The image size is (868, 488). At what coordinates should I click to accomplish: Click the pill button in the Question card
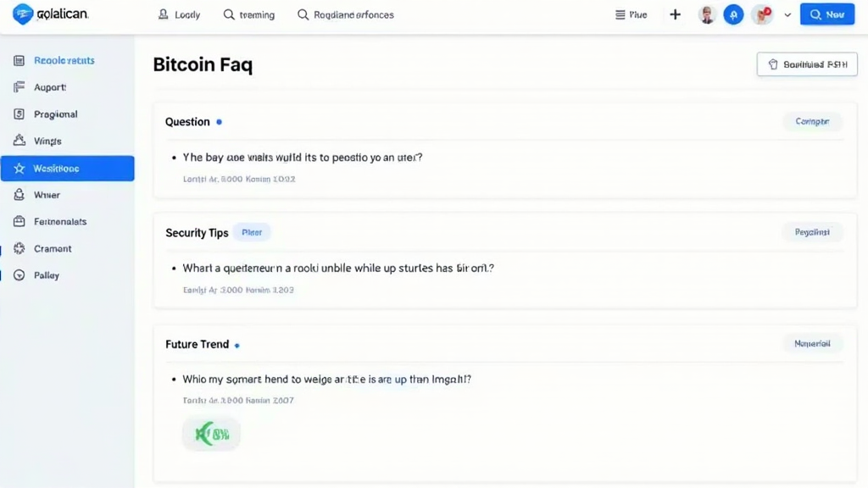click(x=811, y=122)
